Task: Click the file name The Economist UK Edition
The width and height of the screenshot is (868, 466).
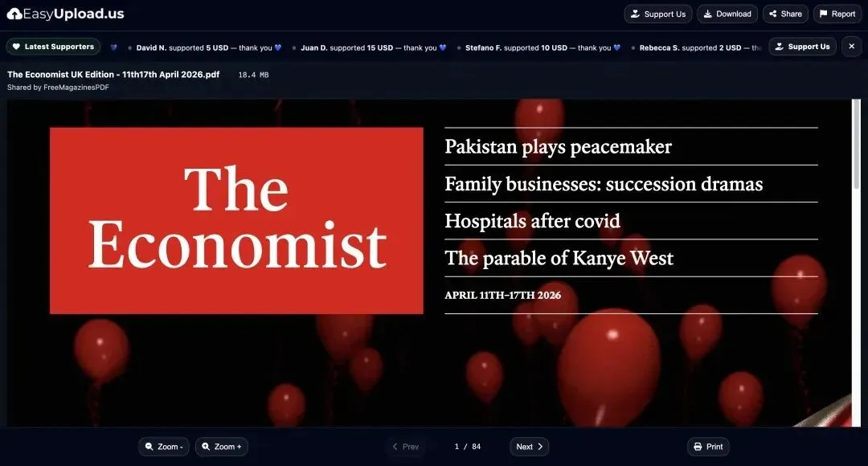Action: point(113,74)
